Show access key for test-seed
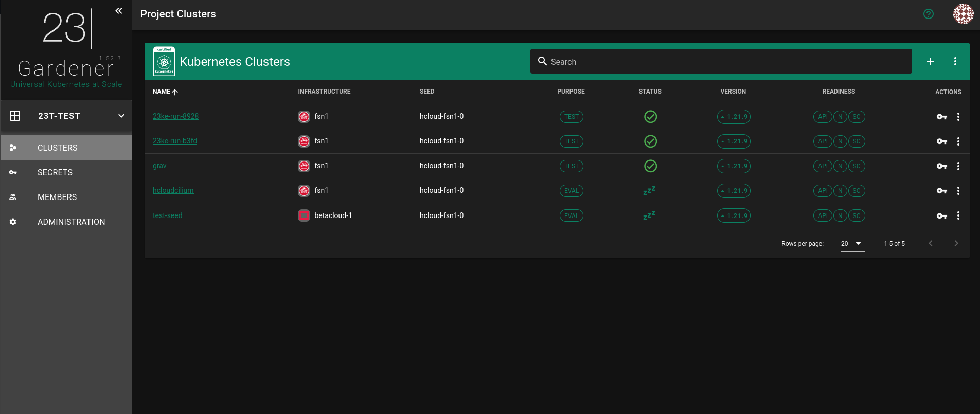 pos(942,216)
